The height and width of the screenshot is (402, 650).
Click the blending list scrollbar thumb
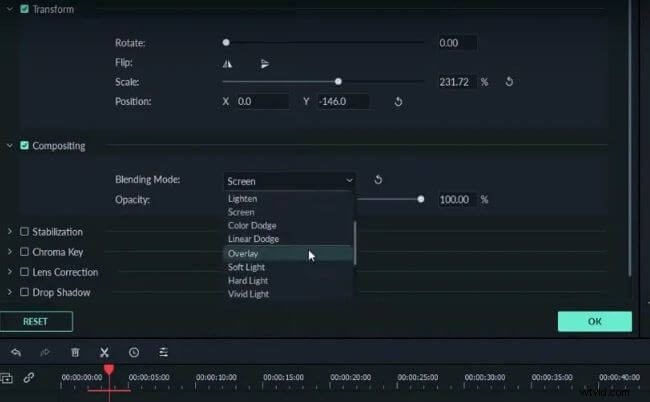pos(355,243)
